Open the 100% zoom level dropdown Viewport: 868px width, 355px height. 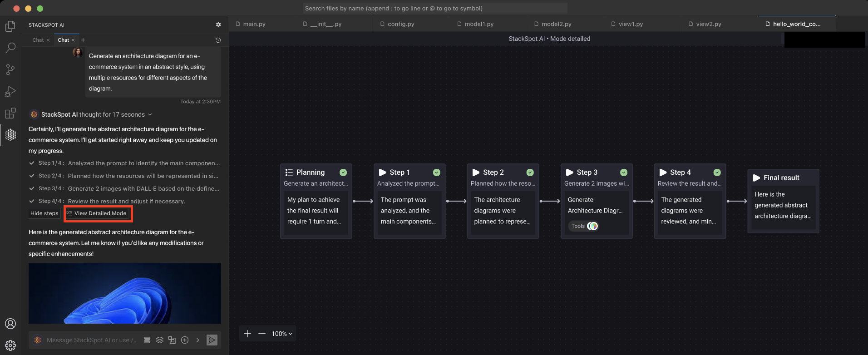pyautogui.click(x=282, y=334)
